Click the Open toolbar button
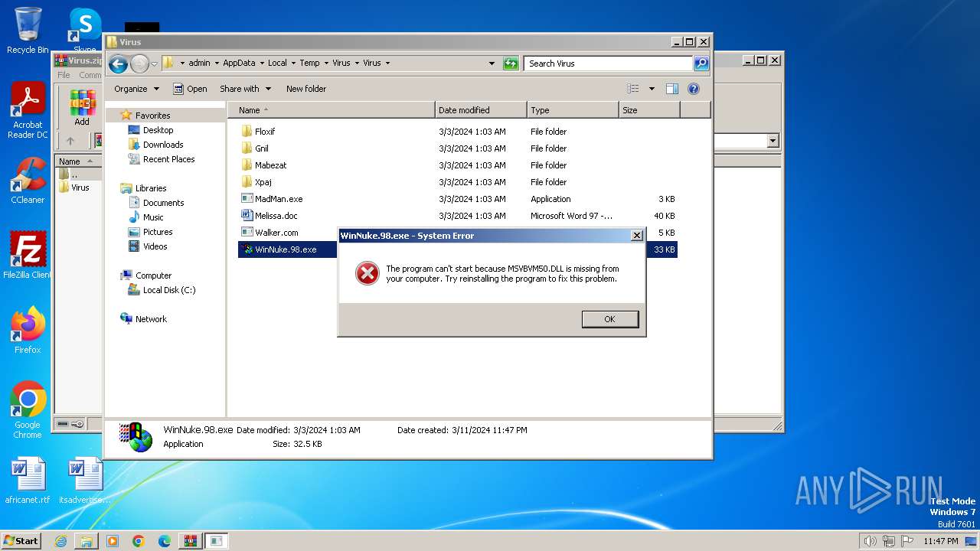Image resolution: width=980 pixels, height=551 pixels. (x=190, y=89)
